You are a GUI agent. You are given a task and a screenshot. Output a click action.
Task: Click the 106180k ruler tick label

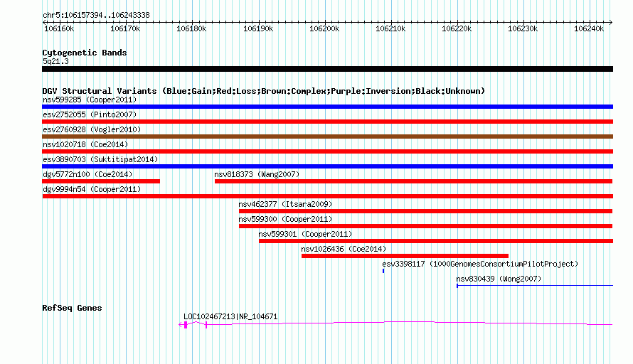click(191, 28)
